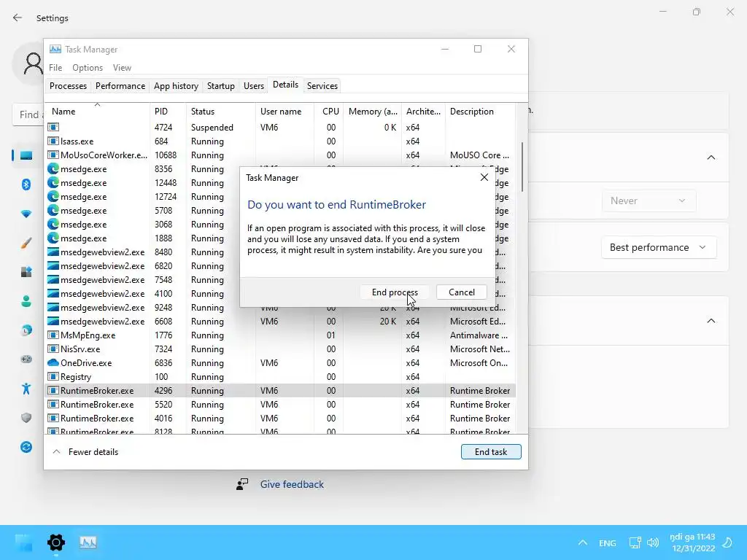Screen dimensions: 747x560
Task: Open Network & internet in Settings sidebar
Action: pos(26,214)
